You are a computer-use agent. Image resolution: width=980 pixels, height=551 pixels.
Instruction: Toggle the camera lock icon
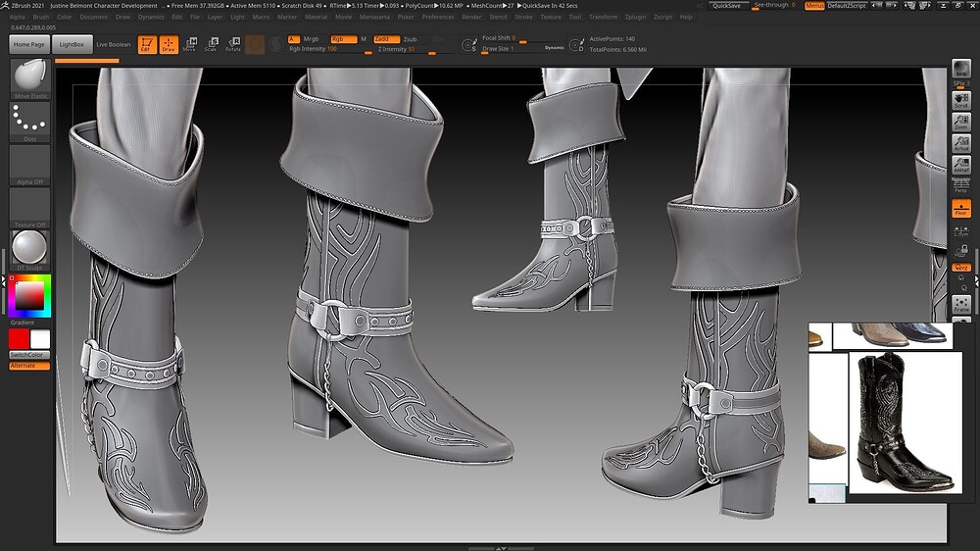click(961, 251)
